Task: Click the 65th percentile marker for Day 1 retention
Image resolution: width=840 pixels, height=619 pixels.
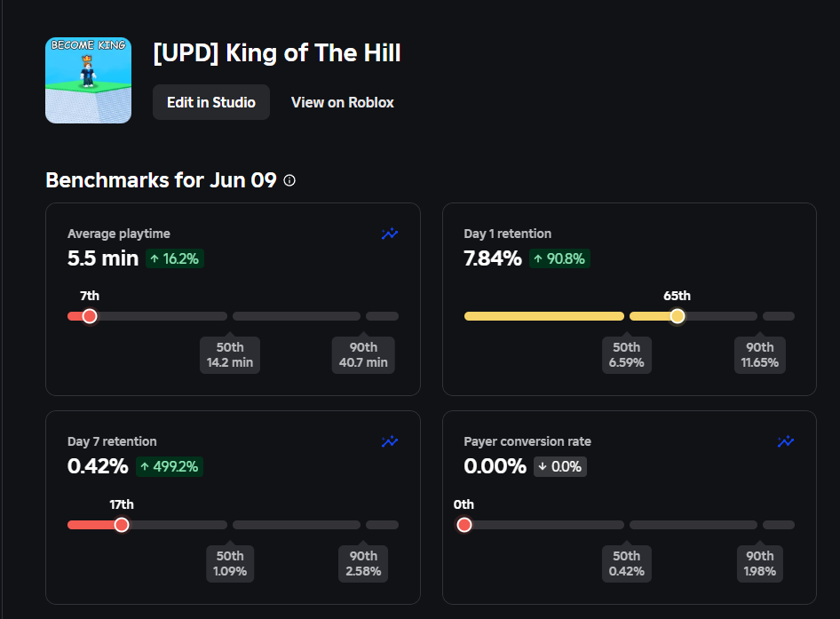Action: [678, 316]
